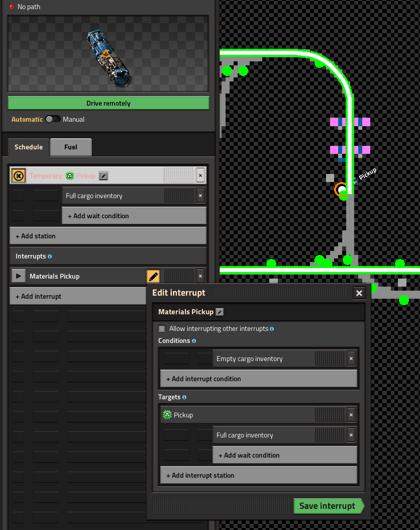Click the Drive remotely button
This screenshot has width=420, height=530.
point(109,103)
